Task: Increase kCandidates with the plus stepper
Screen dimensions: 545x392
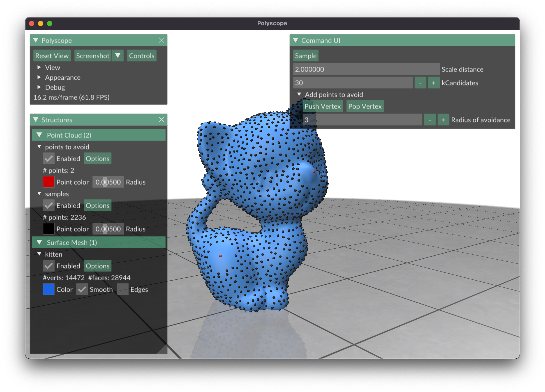Action: click(x=434, y=83)
